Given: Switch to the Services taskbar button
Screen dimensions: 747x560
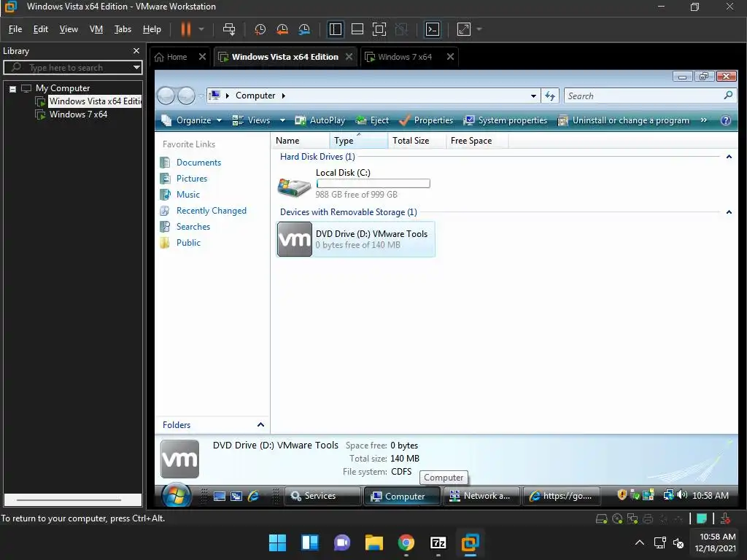Looking at the screenshot, I should click(x=322, y=496).
